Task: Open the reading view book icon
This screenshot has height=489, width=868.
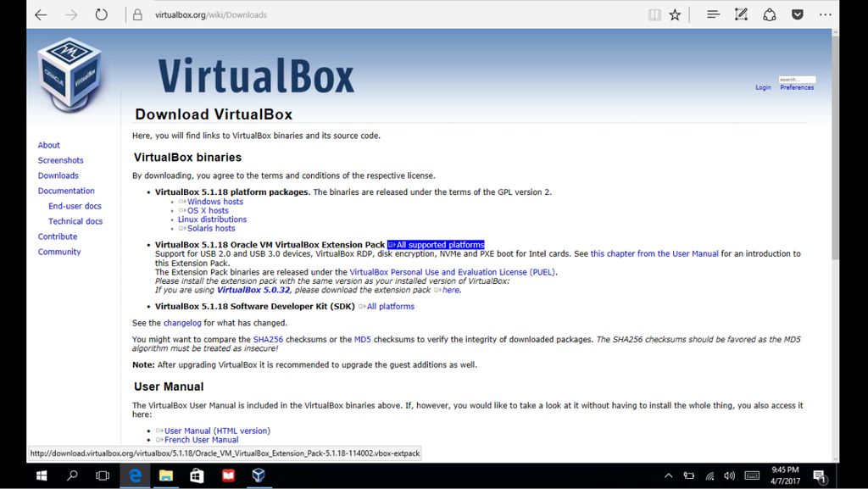Action: click(x=654, y=15)
